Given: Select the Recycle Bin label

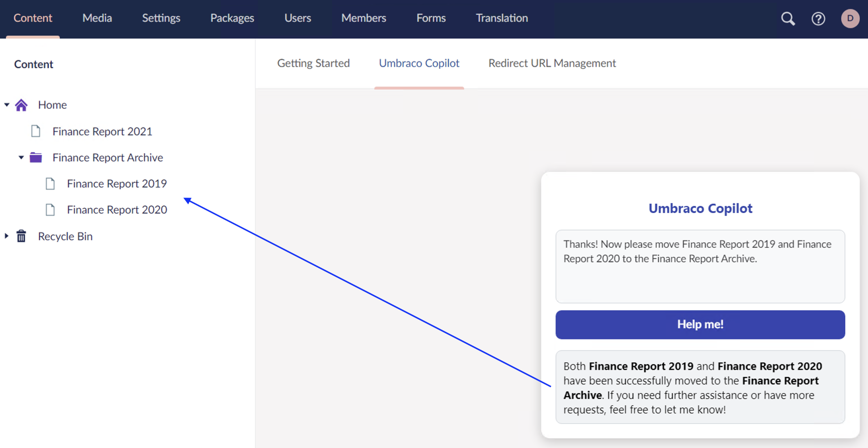Looking at the screenshot, I should click(x=65, y=236).
